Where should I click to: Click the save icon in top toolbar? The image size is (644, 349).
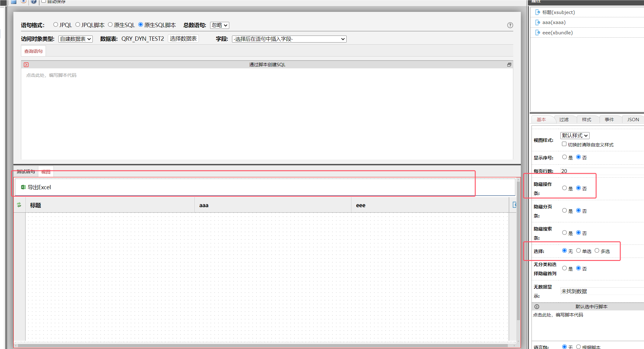13,2
